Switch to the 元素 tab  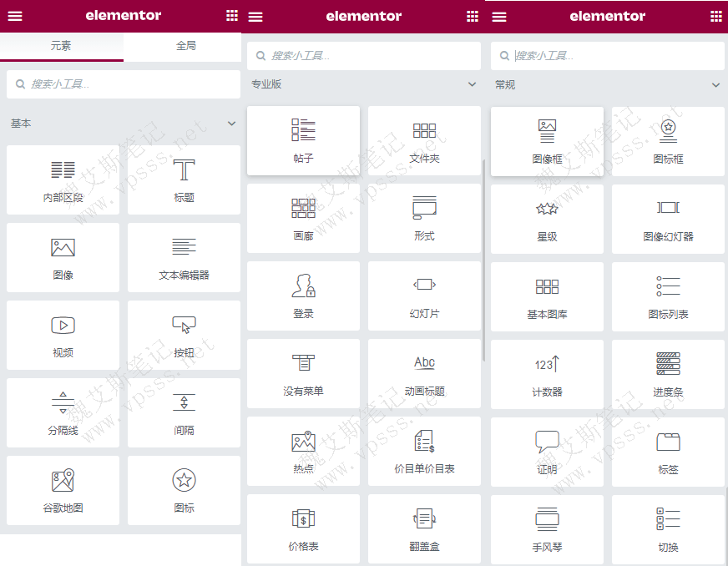coord(61,46)
